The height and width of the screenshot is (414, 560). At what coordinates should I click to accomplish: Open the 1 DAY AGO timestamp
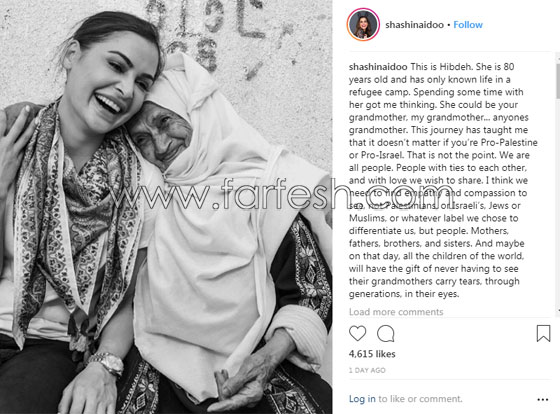pos(367,370)
